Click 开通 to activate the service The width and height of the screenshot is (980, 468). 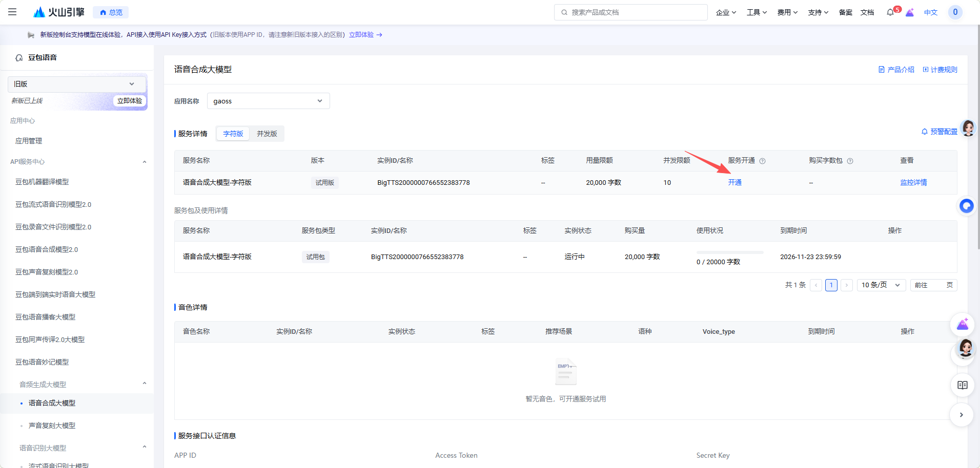pyautogui.click(x=734, y=182)
